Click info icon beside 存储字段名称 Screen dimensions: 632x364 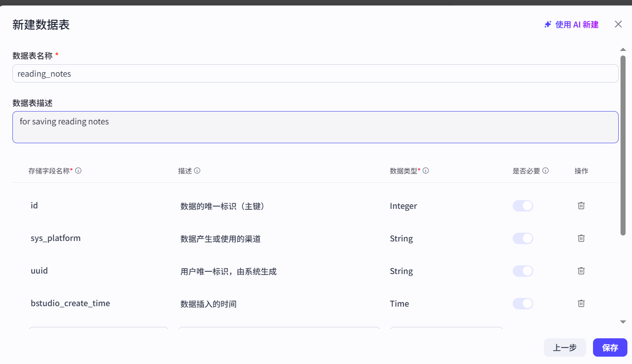coord(78,171)
